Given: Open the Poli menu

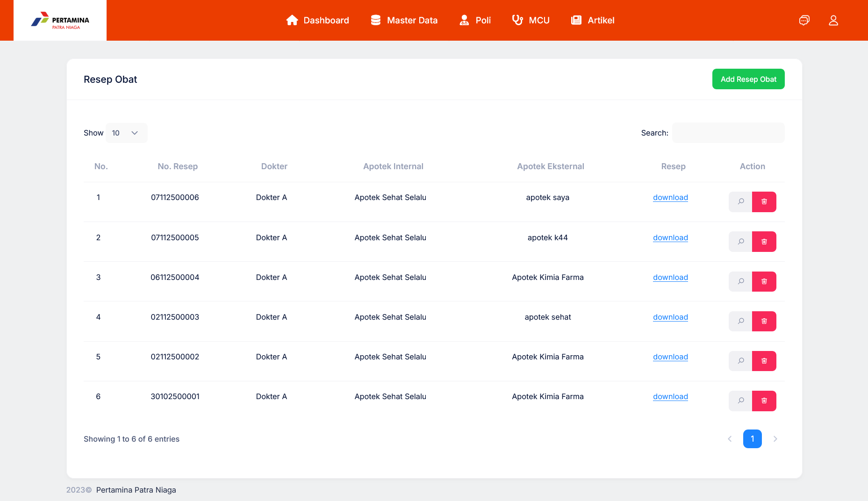Looking at the screenshot, I should pyautogui.click(x=475, y=20).
